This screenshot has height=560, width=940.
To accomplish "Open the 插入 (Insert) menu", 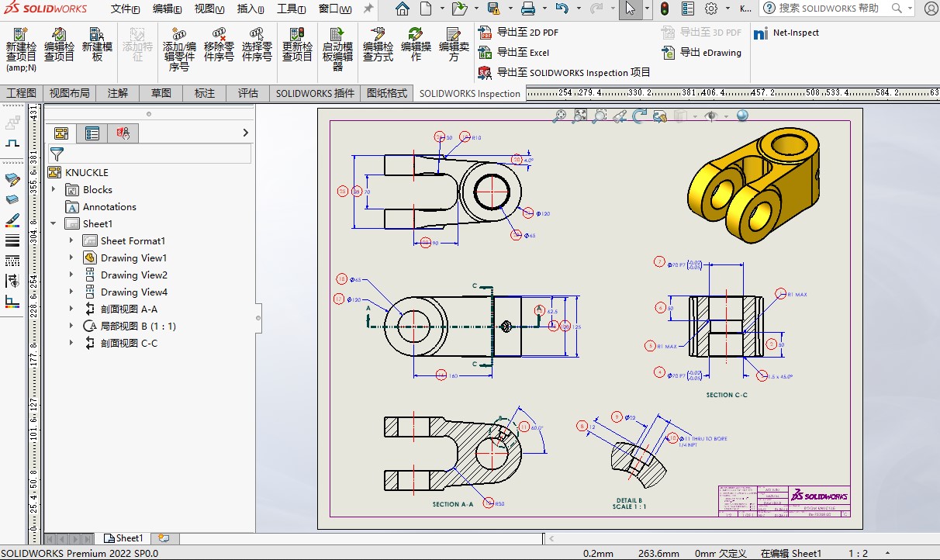I will point(251,9).
